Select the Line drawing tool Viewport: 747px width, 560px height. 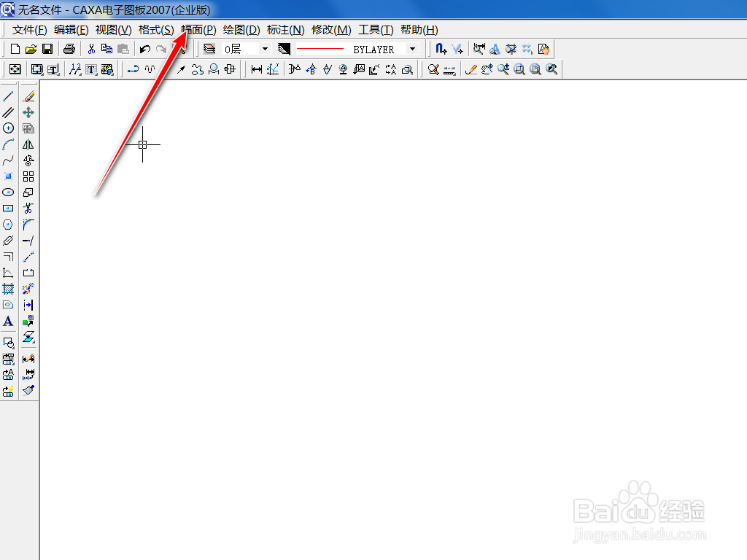point(8,97)
